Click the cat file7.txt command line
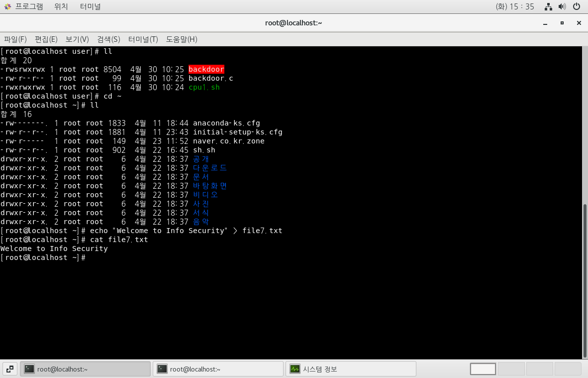Screen dimensions: 588x378 click(x=74, y=240)
